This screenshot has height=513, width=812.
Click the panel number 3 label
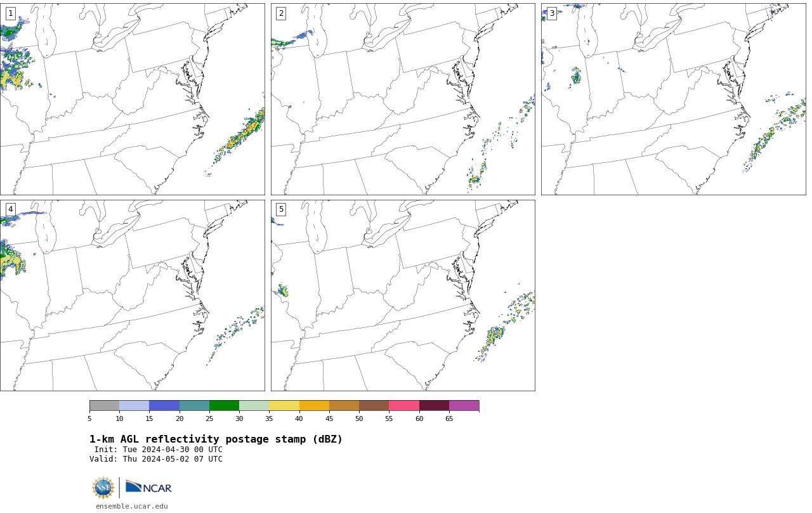552,13
